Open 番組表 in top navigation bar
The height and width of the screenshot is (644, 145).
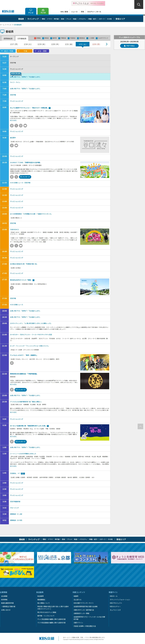point(21,19)
